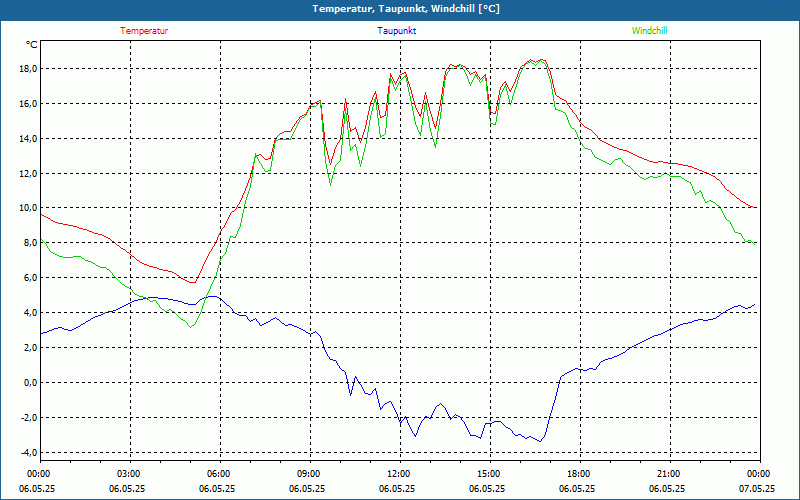
Task: Click the 6,0 y-axis tick label
Action: coord(30,278)
